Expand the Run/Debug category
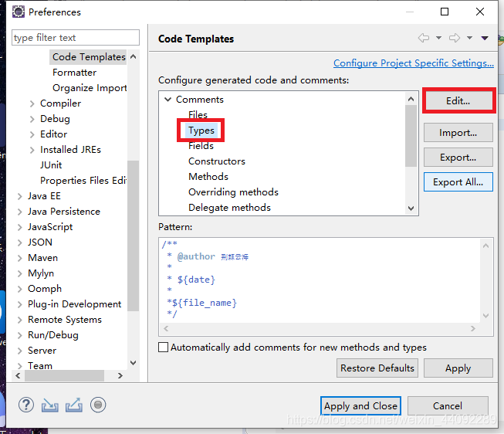 (19, 335)
